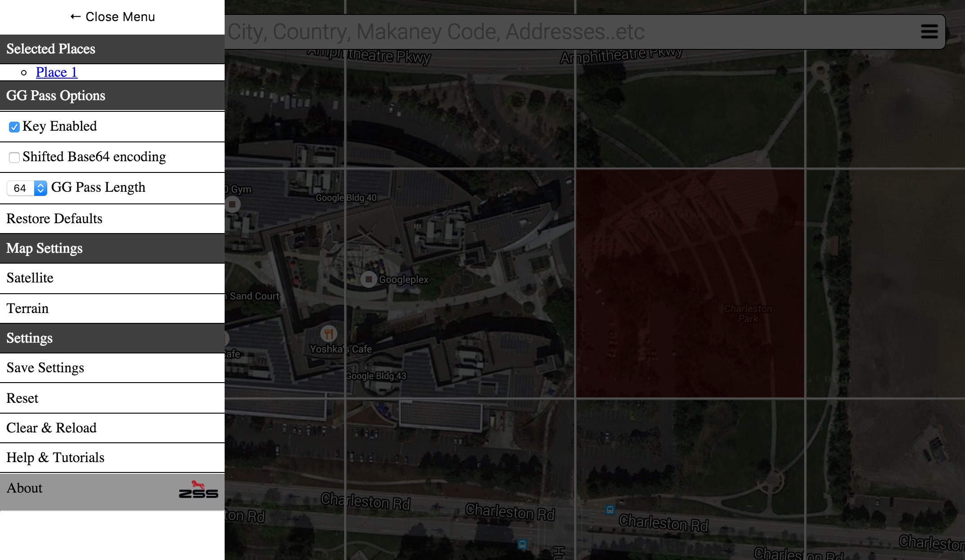This screenshot has height=560, width=965.
Task: Select Clear & Reload
Action: click(112, 428)
